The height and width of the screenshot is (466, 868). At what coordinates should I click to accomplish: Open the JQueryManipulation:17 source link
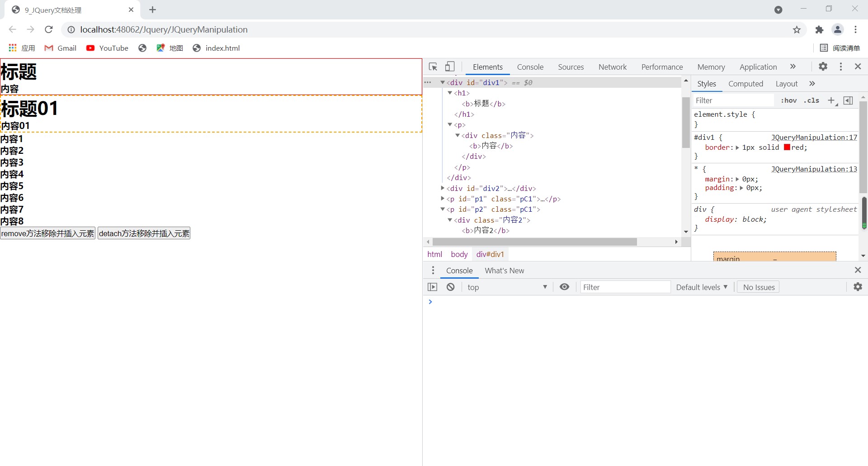[814, 137]
